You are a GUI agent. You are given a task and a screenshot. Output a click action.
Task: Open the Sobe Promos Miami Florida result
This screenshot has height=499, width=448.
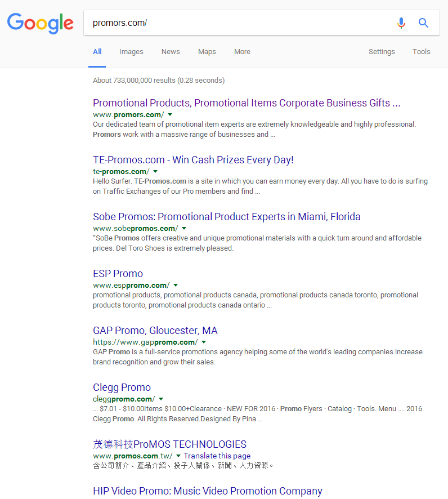[227, 217]
